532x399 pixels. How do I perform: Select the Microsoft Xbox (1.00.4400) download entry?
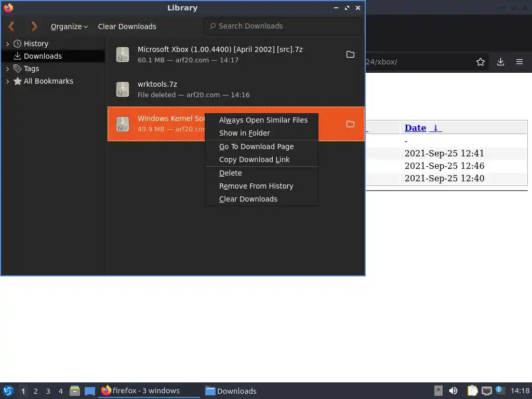coord(236,54)
